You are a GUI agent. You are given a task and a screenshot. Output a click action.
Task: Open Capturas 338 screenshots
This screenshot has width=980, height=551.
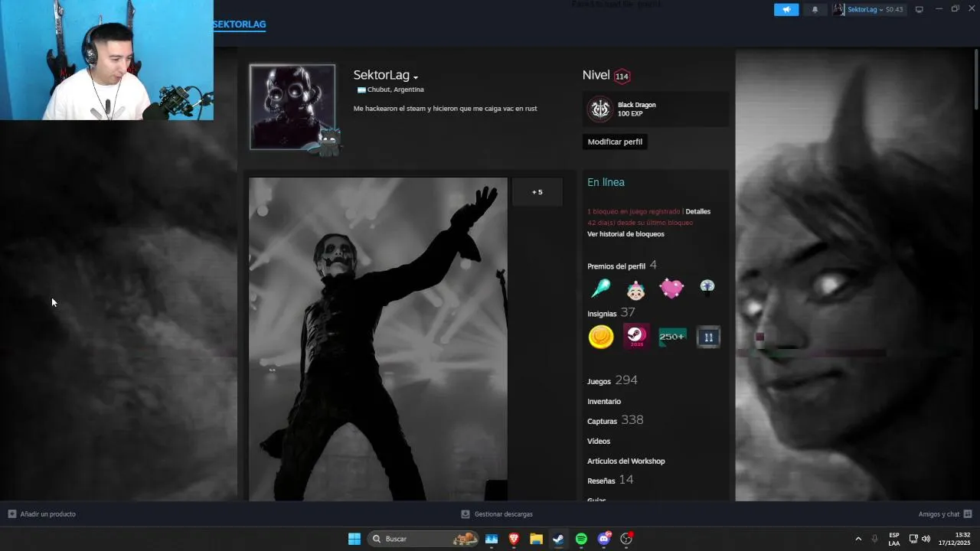pos(616,420)
